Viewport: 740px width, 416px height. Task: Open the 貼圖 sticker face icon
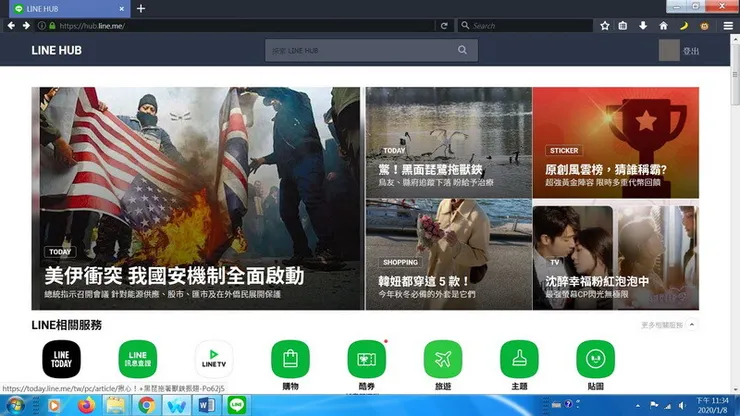tap(596, 359)
